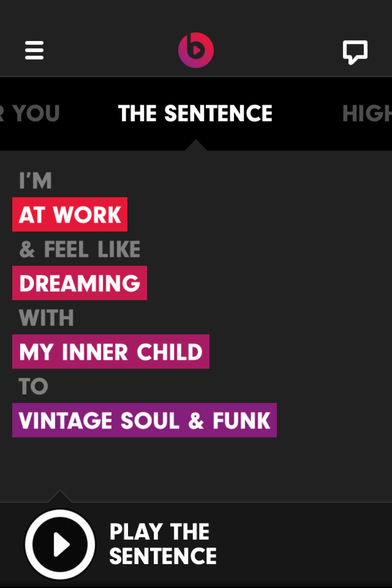Select THE SENTENCE tab
This screenshot has width=392, height=588.
coord(195,113)
